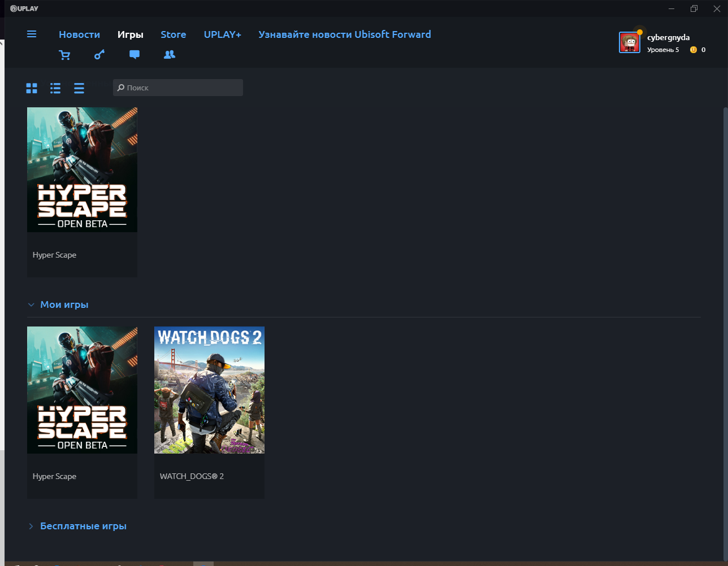Open the friends list icon
Screen dimensions: 728x566
pos(170,55)
